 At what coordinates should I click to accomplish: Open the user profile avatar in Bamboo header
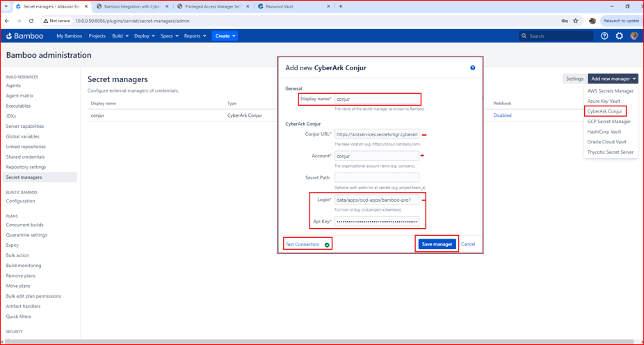634,35
